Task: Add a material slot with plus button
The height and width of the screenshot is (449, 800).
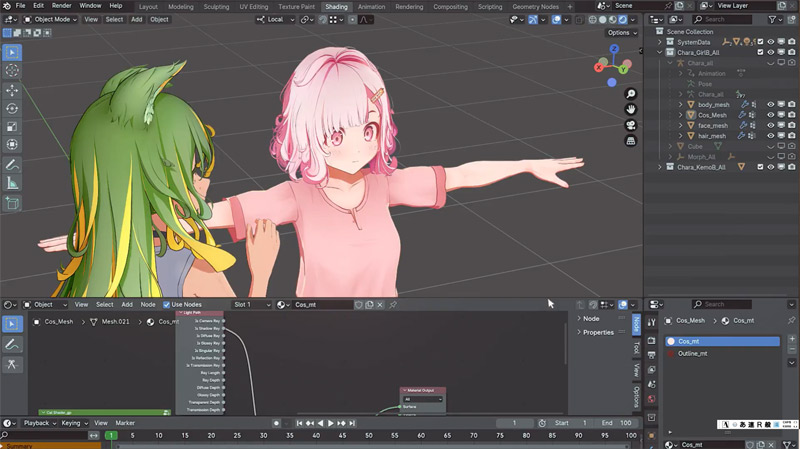Action: [x=792, y=339]
